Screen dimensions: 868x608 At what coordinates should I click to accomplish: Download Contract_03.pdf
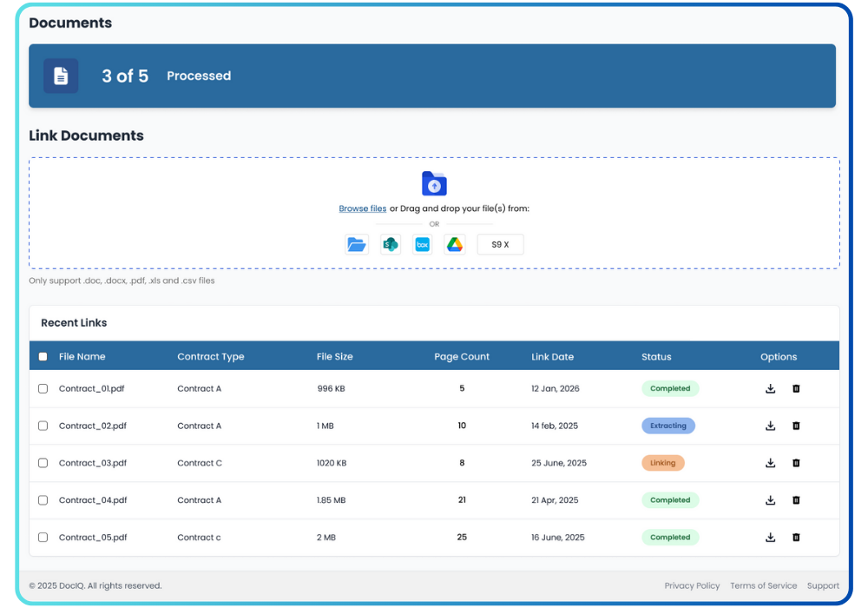[x=770, y=463]
